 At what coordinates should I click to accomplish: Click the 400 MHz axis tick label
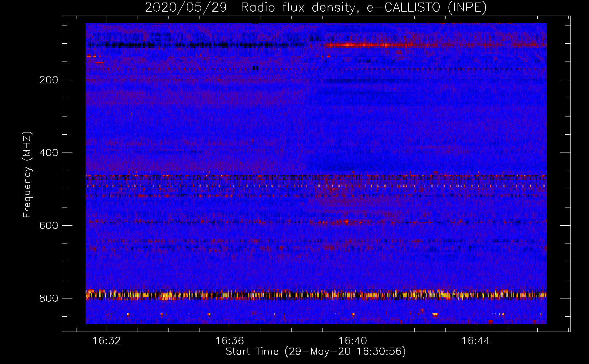(49, 153)
